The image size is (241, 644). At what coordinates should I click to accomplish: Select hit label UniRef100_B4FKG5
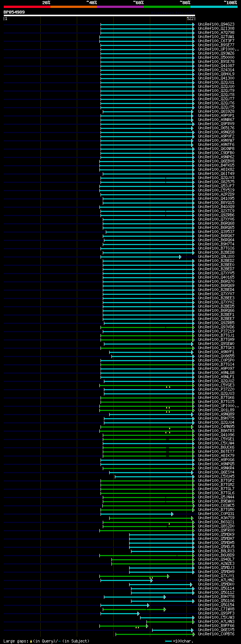point(216,166)
